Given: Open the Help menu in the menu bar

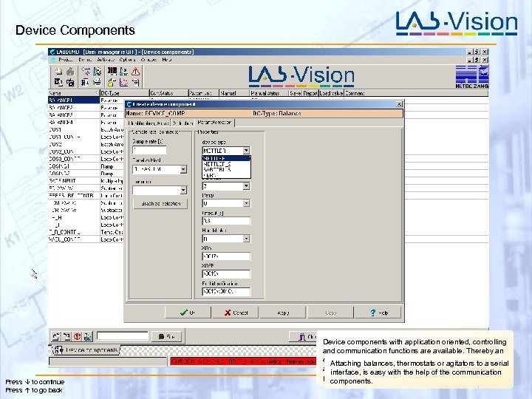Looking at the screenshot, I should (x=166, y=60).
